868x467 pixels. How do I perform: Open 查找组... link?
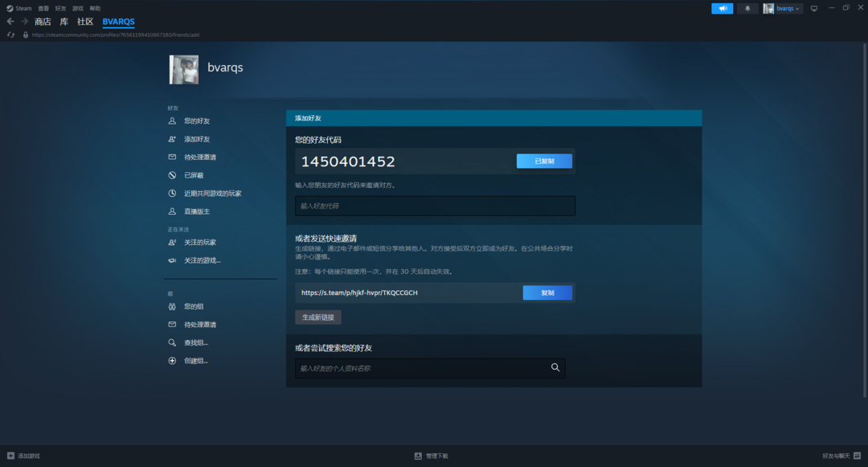point(196,342)
